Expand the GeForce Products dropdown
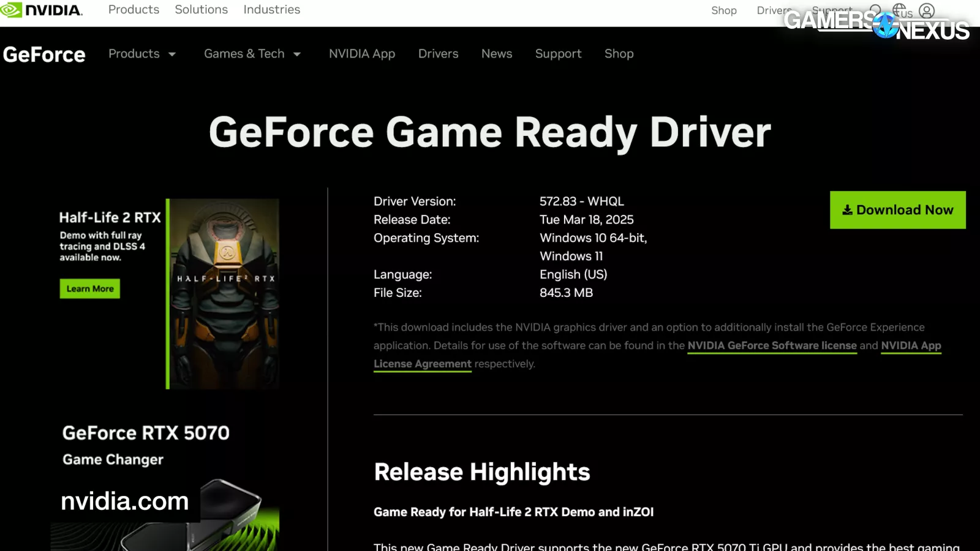980x551 pixels. pyautogui.click(x=142, y=54)
